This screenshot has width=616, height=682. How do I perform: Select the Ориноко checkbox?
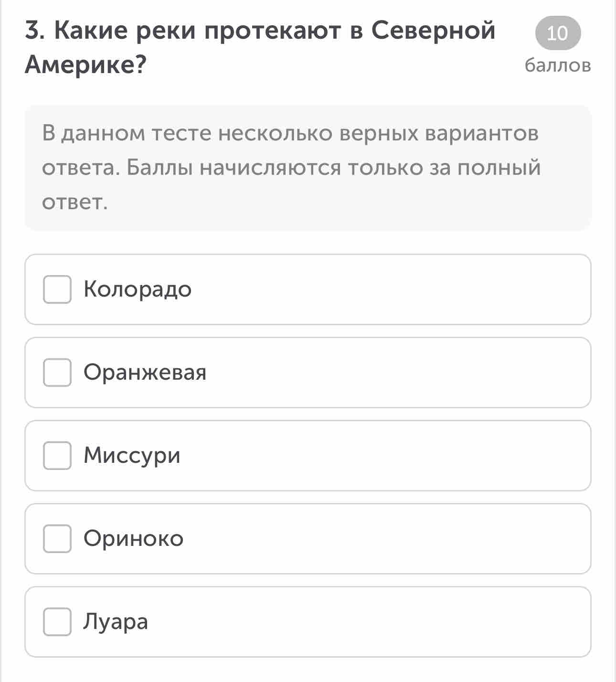pyautogui.click(x=57, y=539)
